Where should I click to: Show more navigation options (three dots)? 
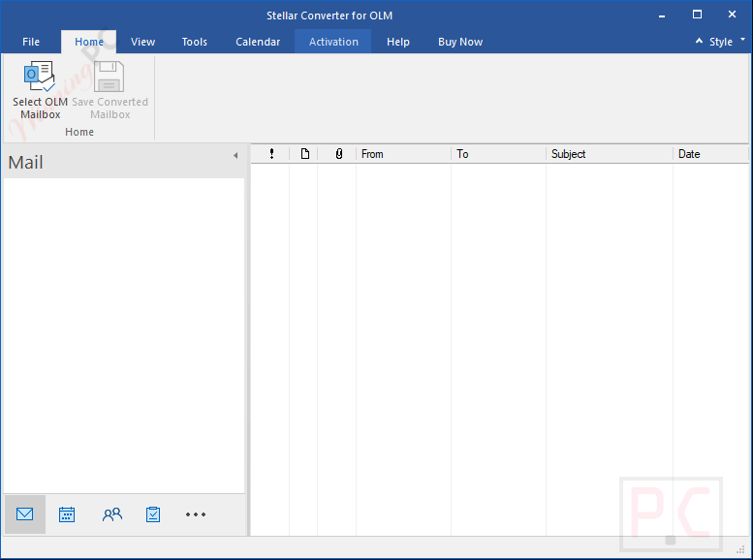click(196, 514)
